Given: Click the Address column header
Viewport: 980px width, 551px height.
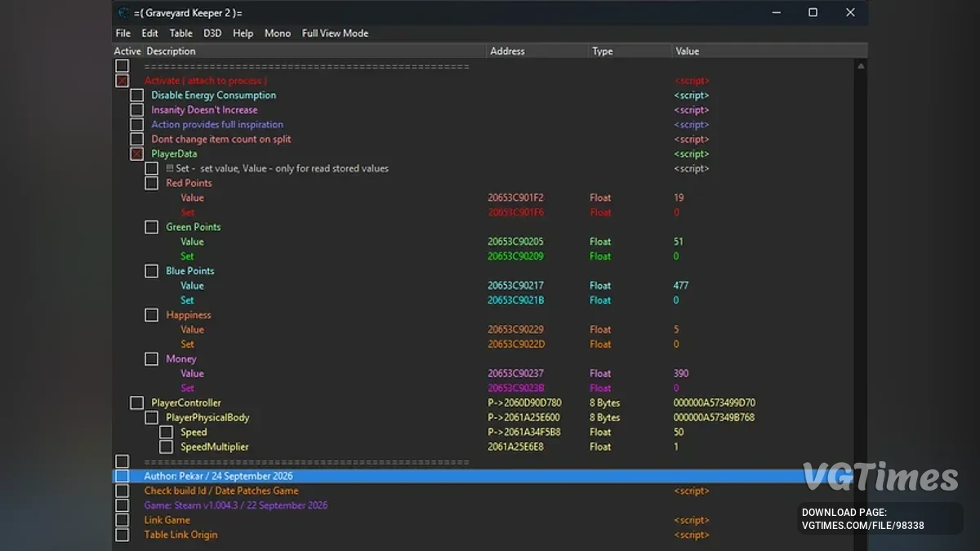Looking at the screenshot, I should click(537, 51).
